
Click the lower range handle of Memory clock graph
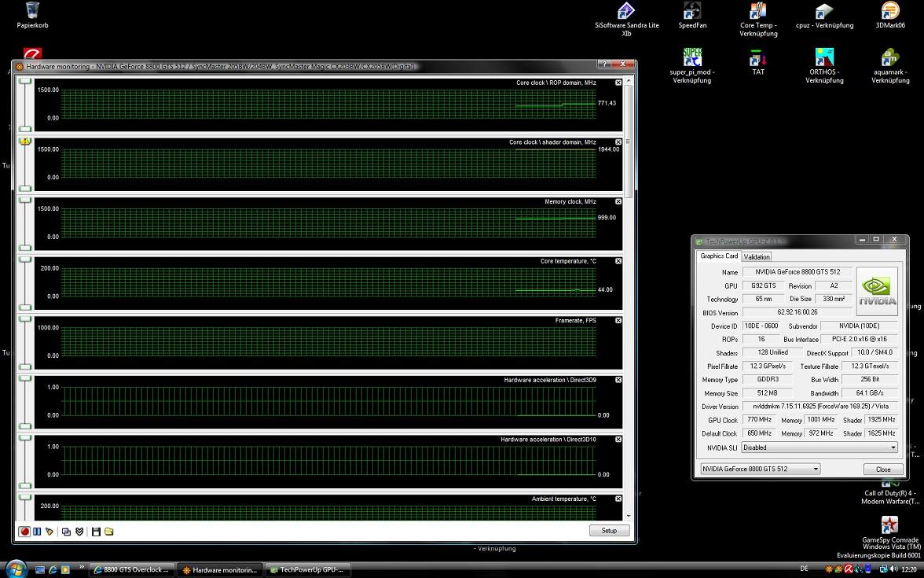(25, 248)
